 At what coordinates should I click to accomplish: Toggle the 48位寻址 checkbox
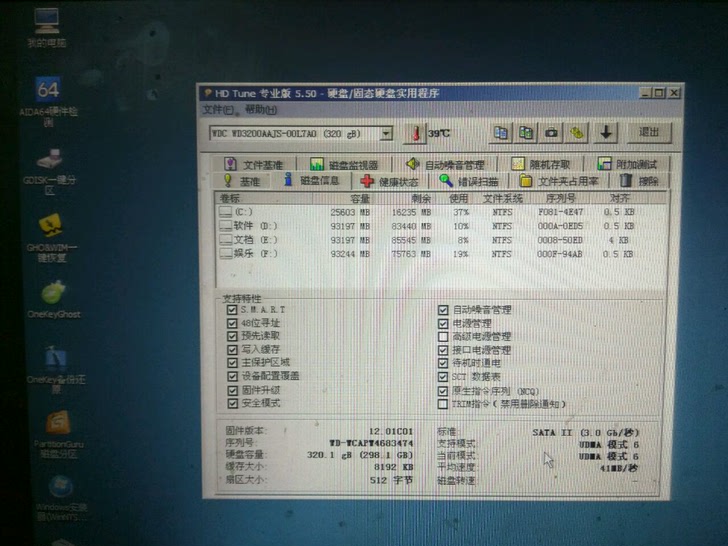232,323
